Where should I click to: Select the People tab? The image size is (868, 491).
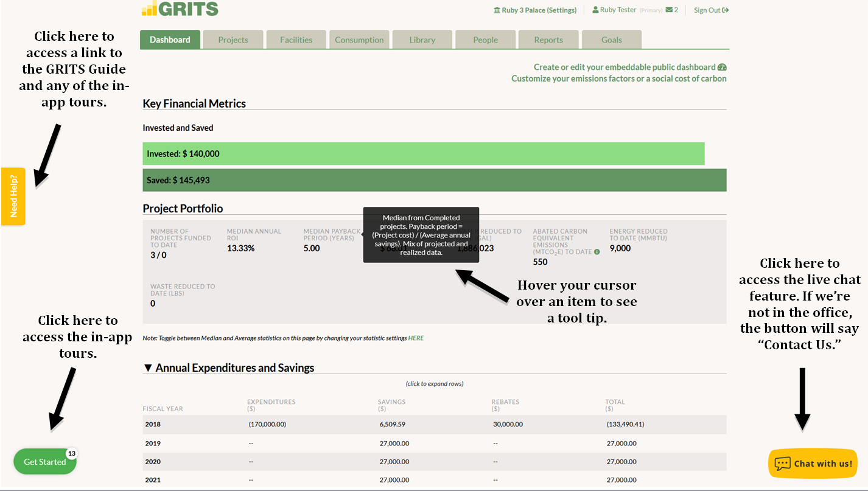click(x=486, y=40)
